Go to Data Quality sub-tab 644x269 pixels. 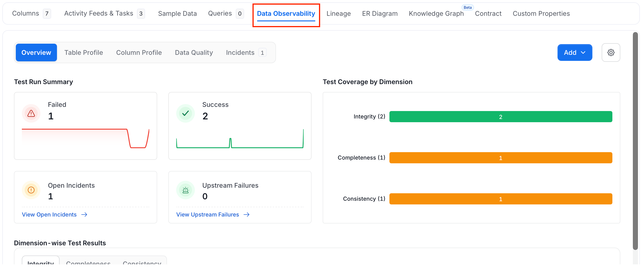coord(194,52)
